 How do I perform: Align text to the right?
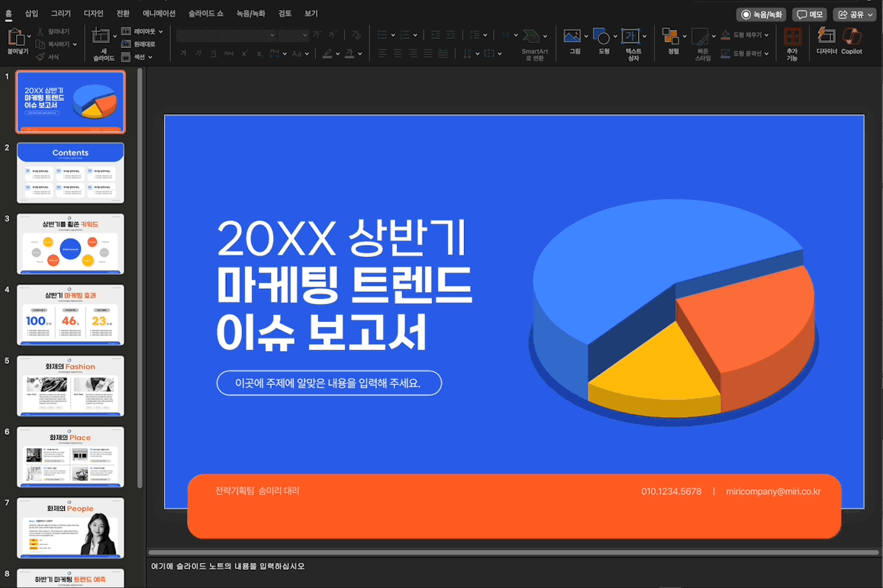(413, 53)
